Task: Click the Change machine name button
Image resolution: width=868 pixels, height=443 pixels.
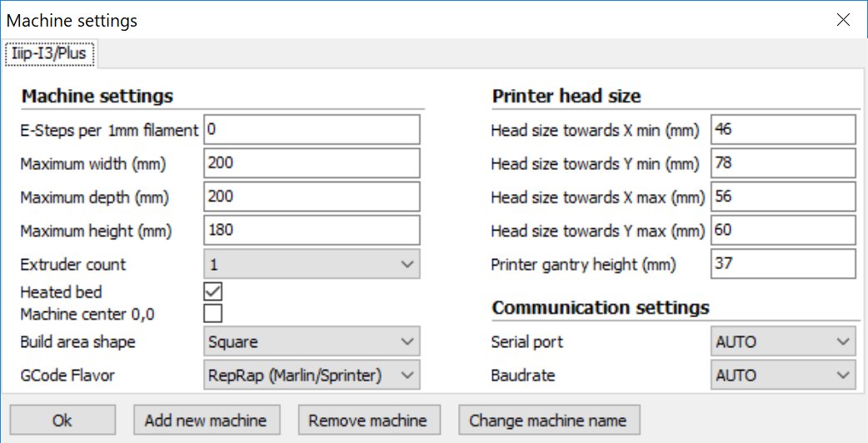Action: coord(549,420)
